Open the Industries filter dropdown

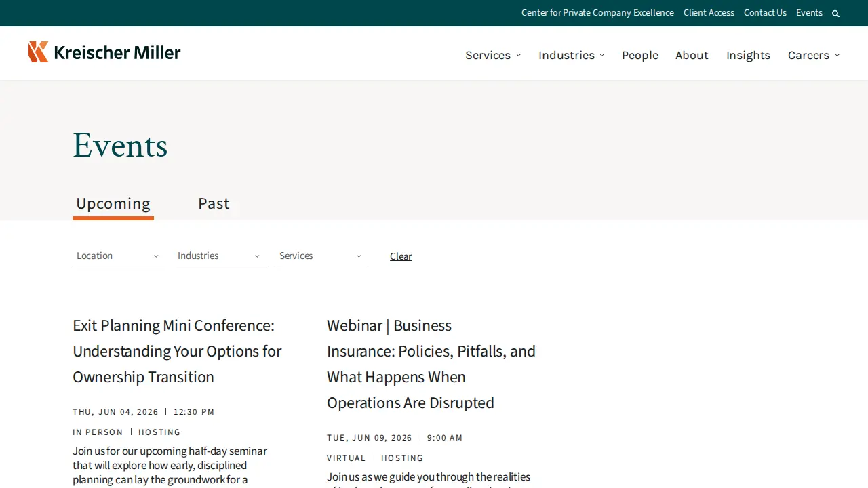click(x=220, y=256)
